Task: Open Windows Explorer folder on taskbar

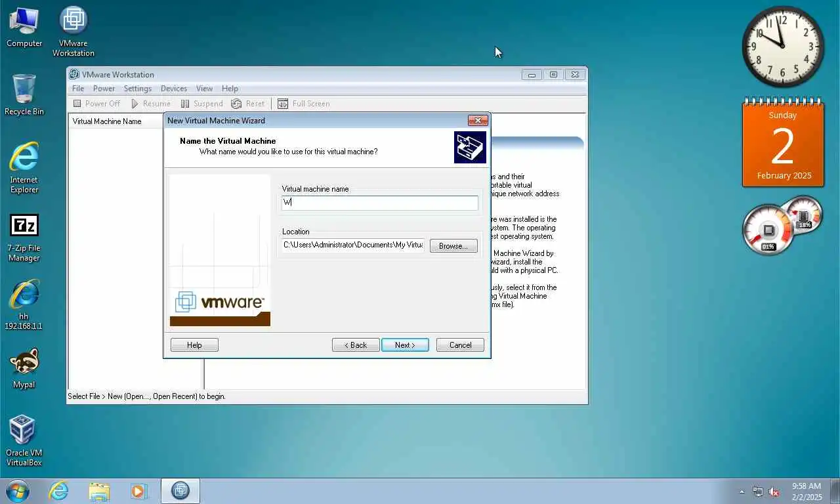Action: (99, 491)
